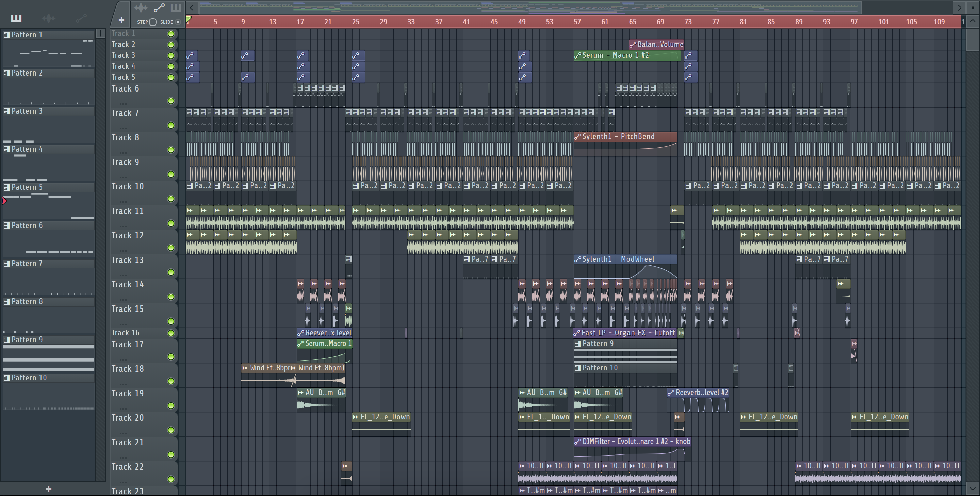Mute Track 1 with its green LED

click(x=171, y=34)
